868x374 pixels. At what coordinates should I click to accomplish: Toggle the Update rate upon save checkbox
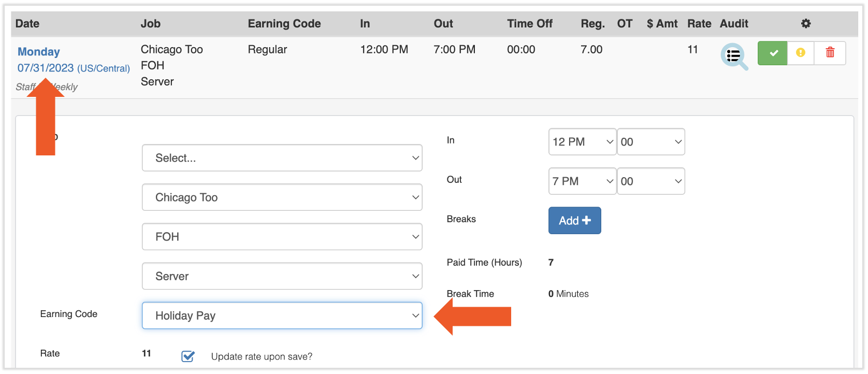(x=188, y=356)
